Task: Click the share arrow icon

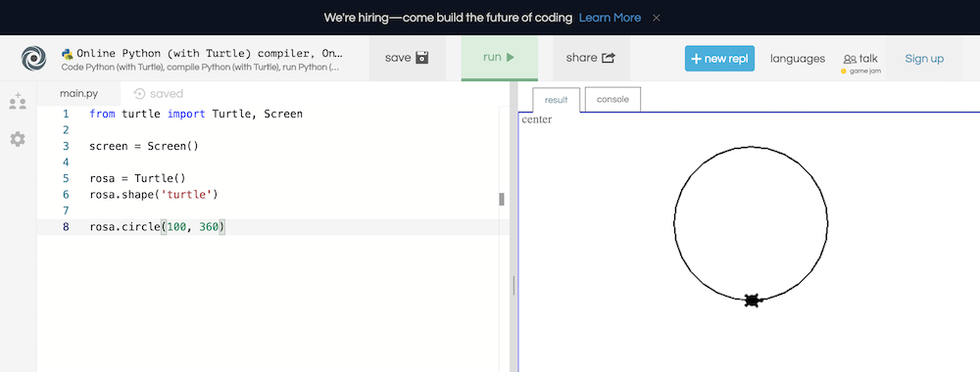Action: 609,58
